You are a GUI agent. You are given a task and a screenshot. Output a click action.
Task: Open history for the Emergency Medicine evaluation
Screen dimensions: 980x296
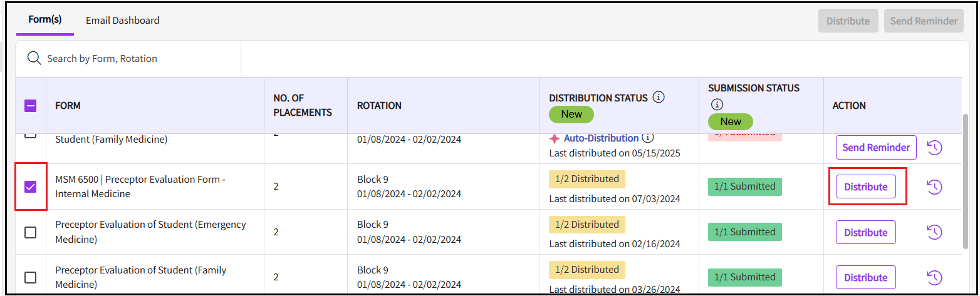(x=934, y=232)
